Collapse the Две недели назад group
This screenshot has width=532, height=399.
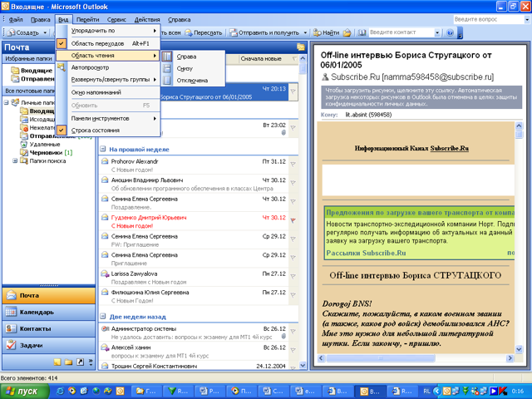103,316
